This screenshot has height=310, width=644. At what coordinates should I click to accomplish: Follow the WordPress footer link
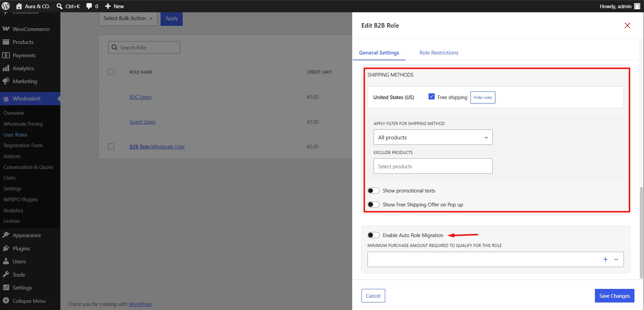click(x=140, y=304)
